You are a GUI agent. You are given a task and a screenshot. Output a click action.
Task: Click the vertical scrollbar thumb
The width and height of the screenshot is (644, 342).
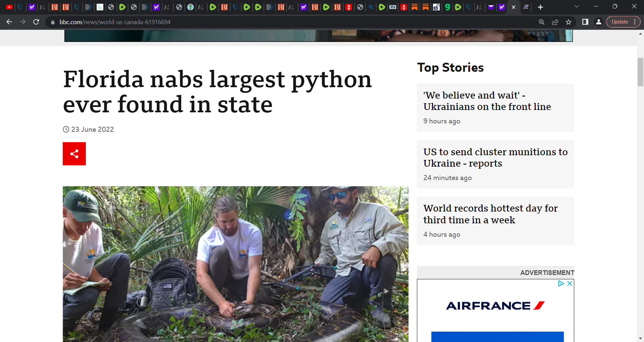tap(640, 72)
